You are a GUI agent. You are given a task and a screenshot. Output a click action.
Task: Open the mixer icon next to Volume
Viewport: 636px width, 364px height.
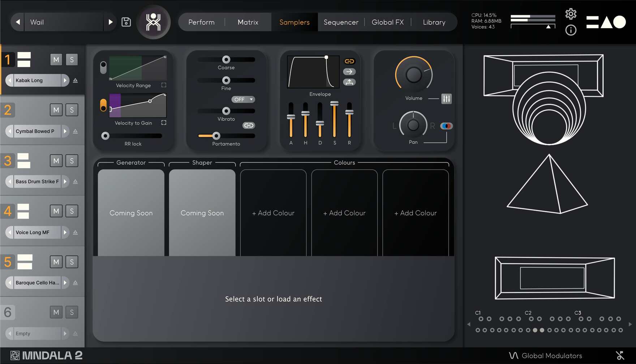(447, 99)
